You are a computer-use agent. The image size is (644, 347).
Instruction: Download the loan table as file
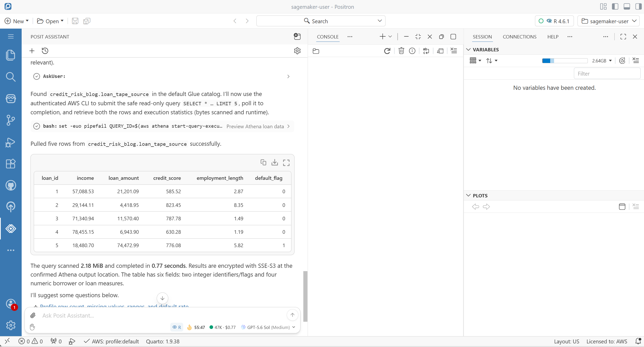pos(275,162)
